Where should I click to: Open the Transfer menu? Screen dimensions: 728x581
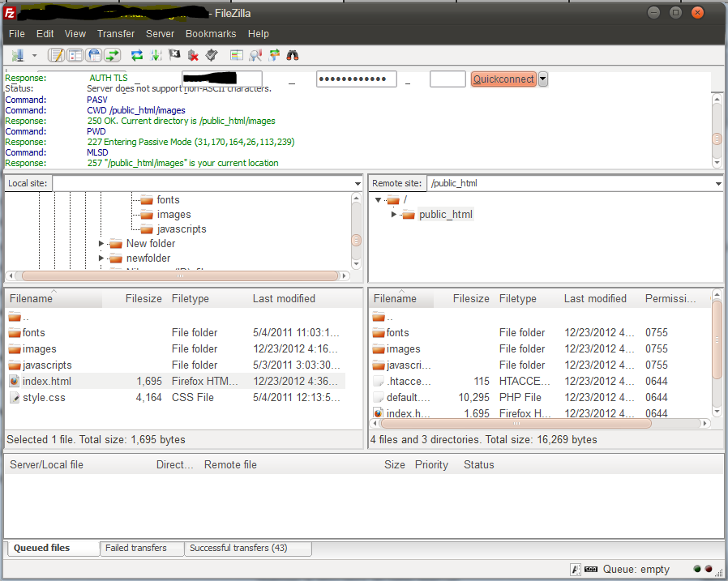click(116, 34)
